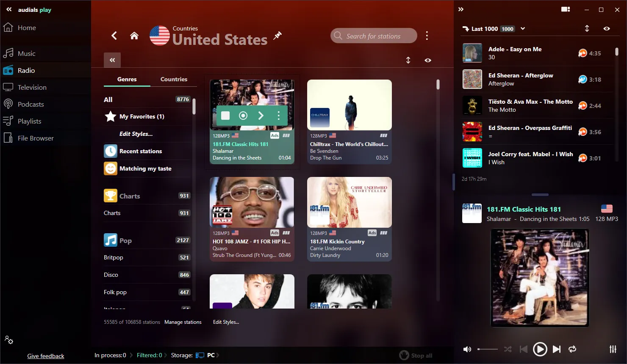The image size is (627, 364).
Task: Select the Charts category header
Action: coord(147,196)
